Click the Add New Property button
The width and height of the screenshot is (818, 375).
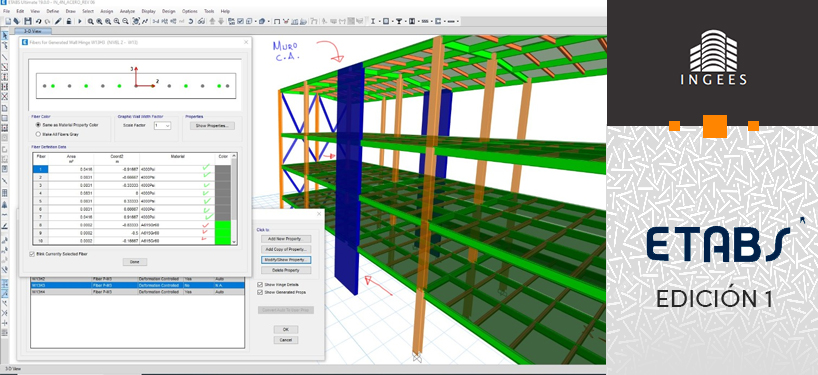click(286, 239)
